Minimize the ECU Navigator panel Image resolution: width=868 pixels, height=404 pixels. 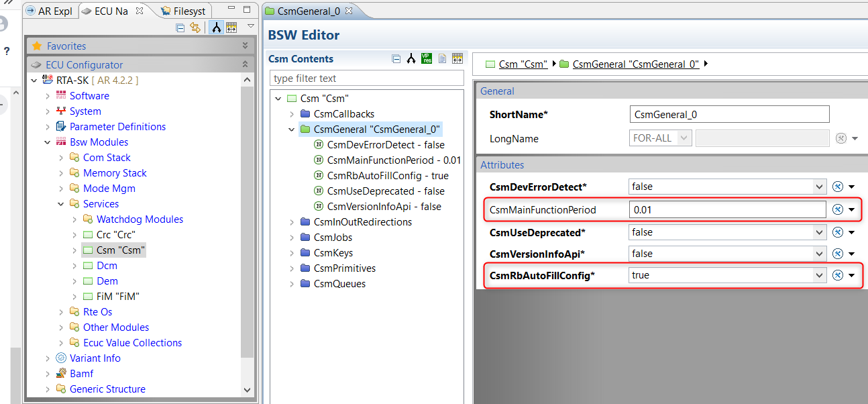231,9
